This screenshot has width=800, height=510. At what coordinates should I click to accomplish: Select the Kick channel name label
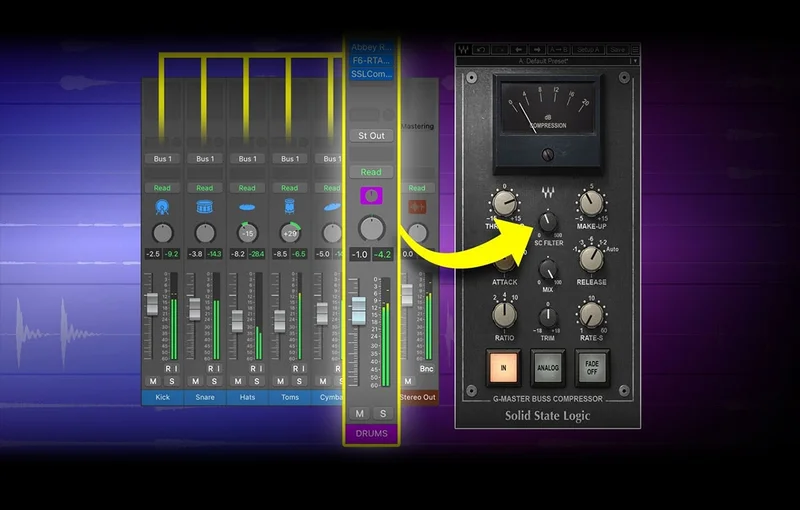(x=163, y=397)
